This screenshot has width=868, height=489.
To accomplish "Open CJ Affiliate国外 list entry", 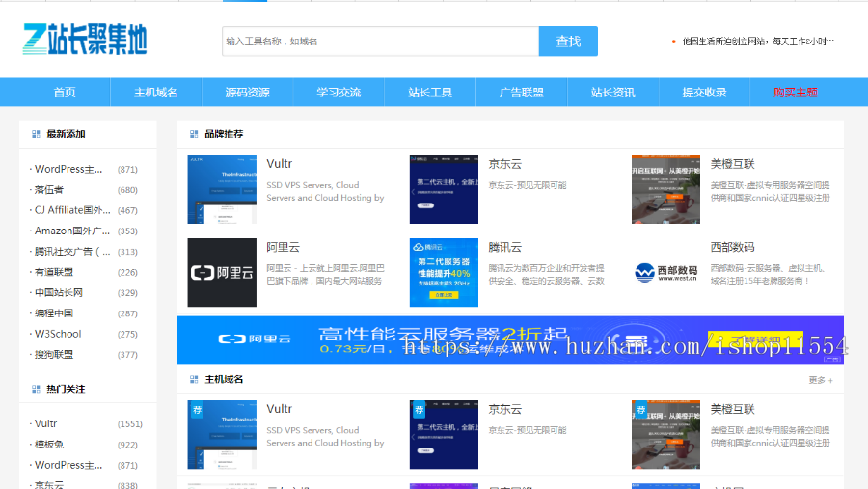I will (x=72, y=210).
